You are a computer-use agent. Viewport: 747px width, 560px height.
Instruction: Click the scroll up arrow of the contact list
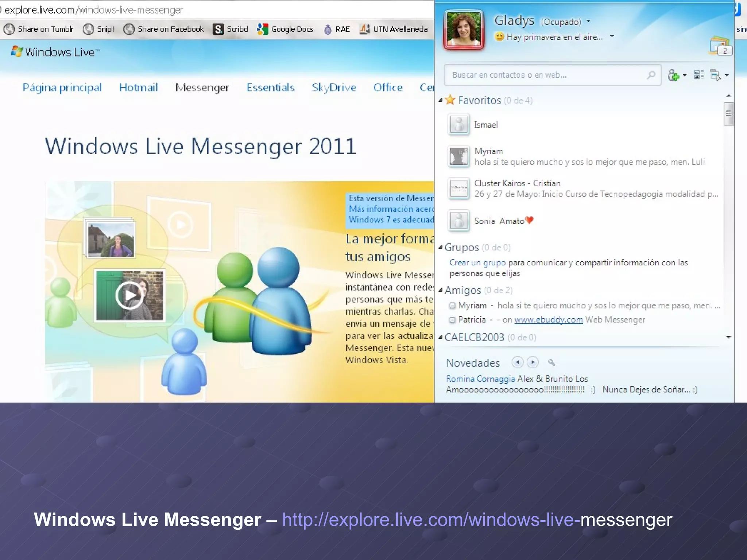(x=728, y=96)
